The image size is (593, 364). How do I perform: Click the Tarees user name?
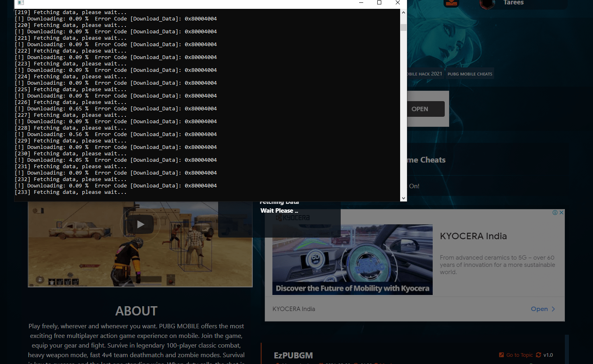[x=513, y=2]
